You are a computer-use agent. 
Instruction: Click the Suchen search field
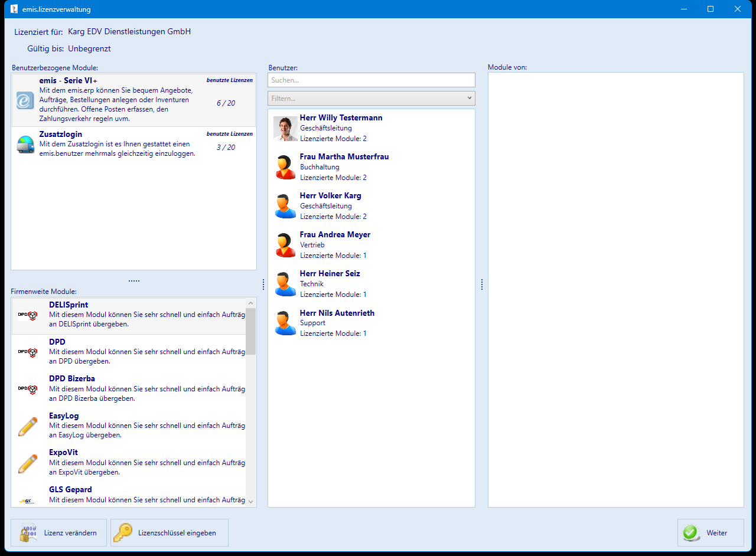pos(372,80)
